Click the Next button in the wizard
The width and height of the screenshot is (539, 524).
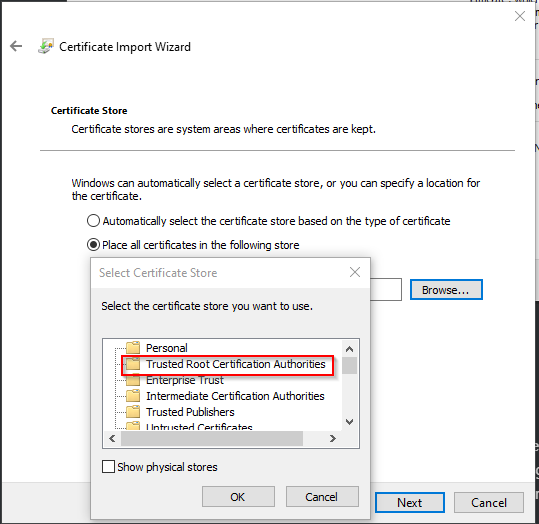(410, 502)
